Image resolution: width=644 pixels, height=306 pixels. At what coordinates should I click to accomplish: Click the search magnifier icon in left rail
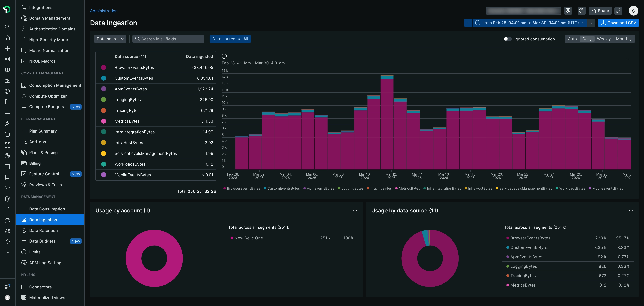[x=8, y=27]
